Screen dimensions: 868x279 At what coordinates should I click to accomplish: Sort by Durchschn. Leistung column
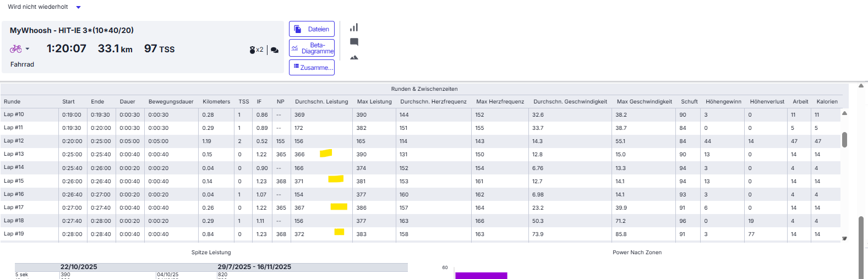[x=321, y=102]
